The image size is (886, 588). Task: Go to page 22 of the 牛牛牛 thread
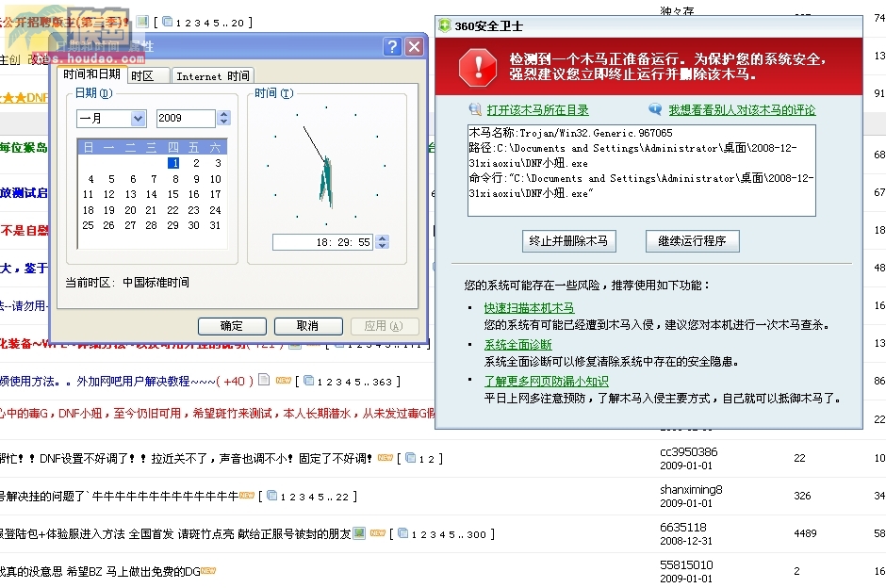pos(342,497)
